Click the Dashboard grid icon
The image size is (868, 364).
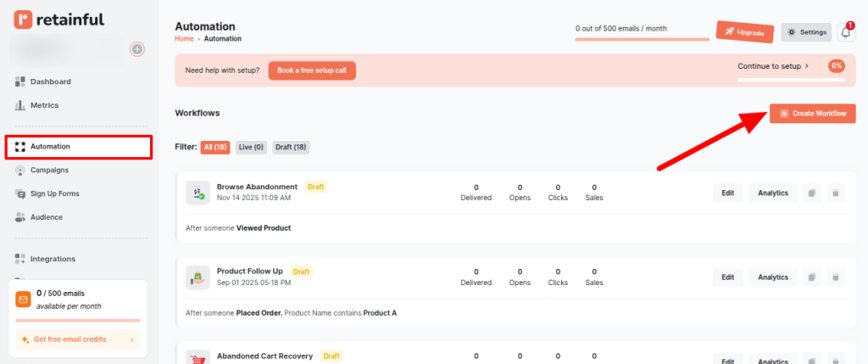(20, 81)
